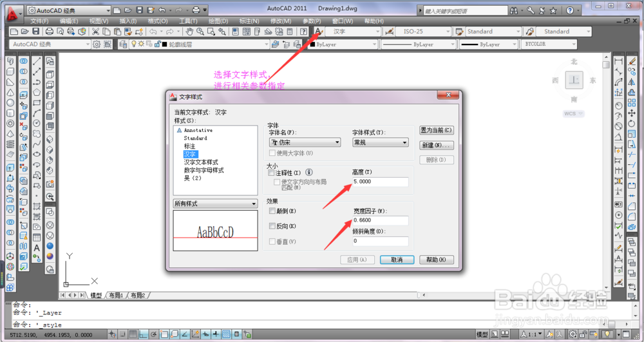Open the Properties palette icon
Screen dimensions: 644x342
point(235,31)
